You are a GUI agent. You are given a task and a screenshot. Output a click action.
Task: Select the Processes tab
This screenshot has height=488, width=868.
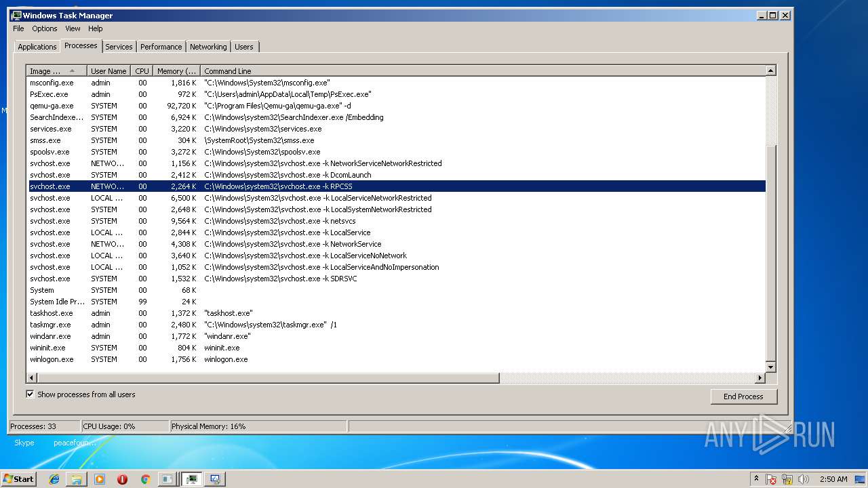click(81, 45)
